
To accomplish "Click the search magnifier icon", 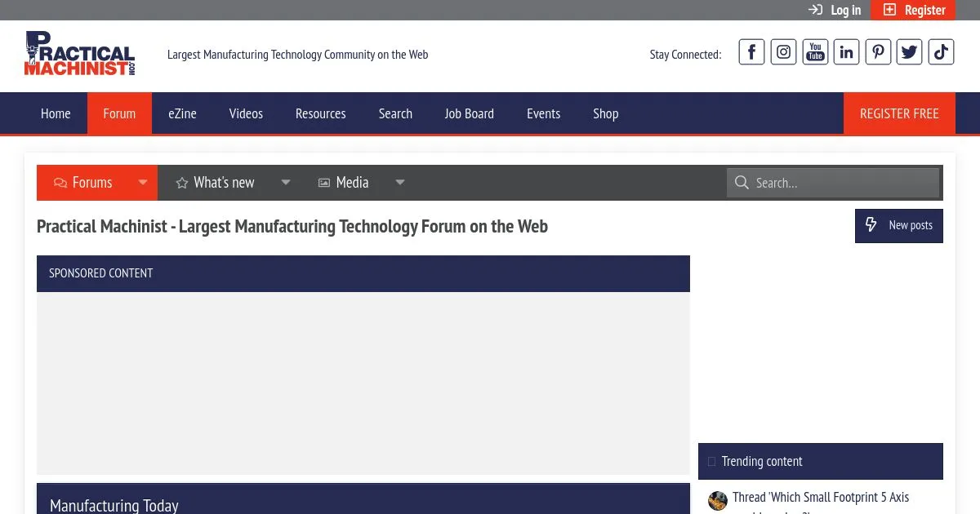I will pos(742,183).
